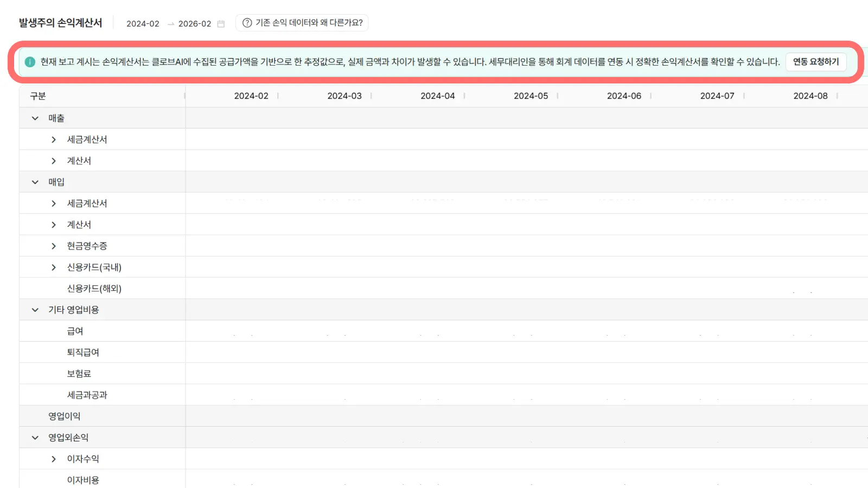Expand 세금계산서 under the 매출 section
Screen dimensions: 868x488
tap(54, 140)
